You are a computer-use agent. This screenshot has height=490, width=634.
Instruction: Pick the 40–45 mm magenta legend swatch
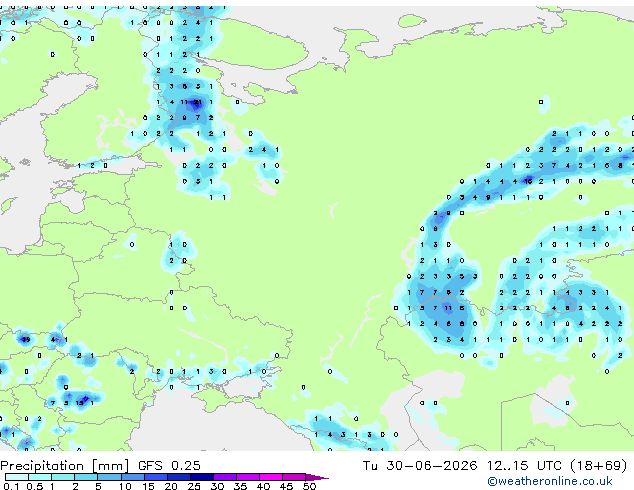(271, 477)
